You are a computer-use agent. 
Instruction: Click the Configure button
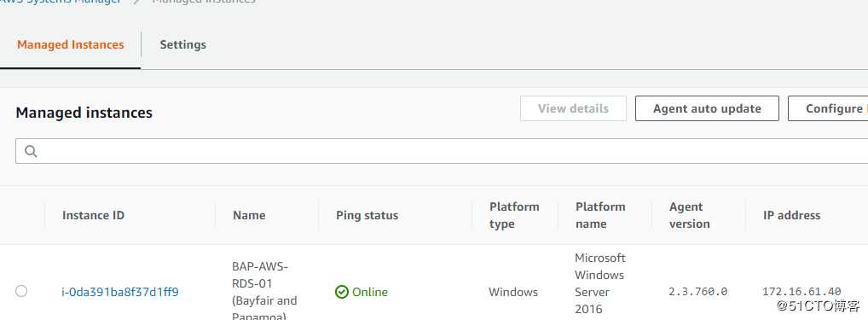pyautogui.click(x=829, y=108)
